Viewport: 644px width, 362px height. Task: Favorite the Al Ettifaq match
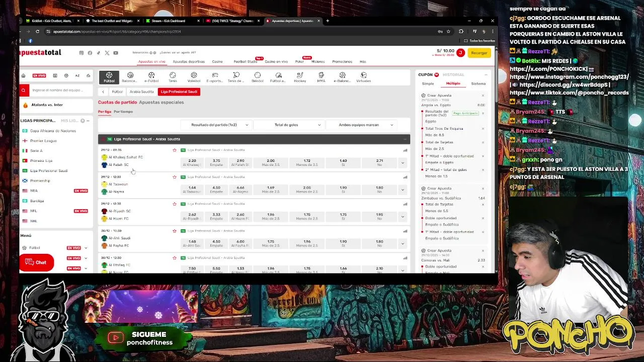click(175, 258)
